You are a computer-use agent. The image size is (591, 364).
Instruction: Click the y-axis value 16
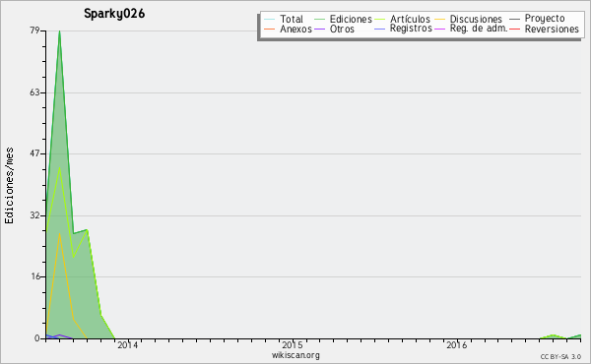(x=34, y=276)
